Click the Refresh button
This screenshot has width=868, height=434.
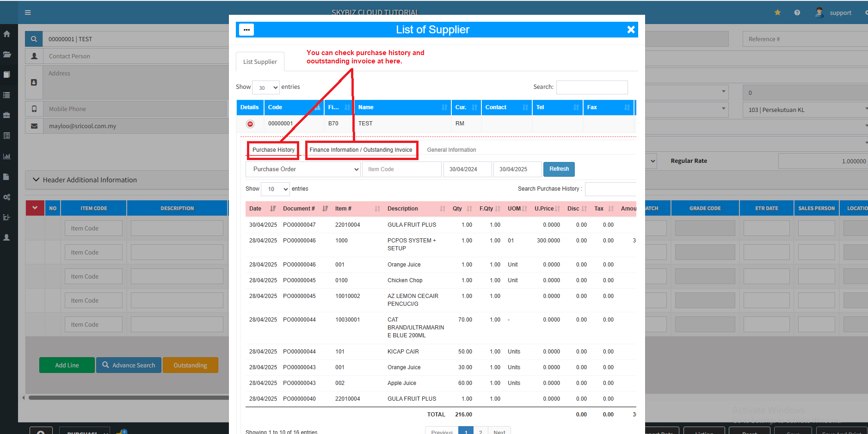click(x=559, y=169)
